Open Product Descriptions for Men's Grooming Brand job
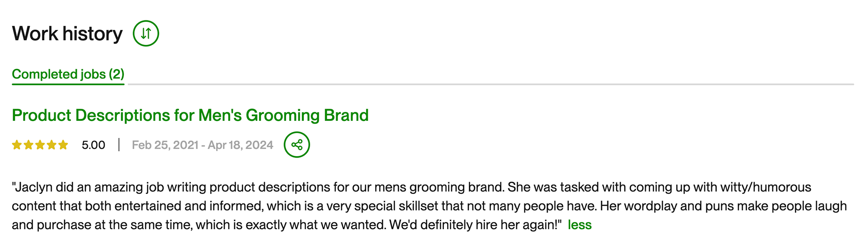 point(190,115)
